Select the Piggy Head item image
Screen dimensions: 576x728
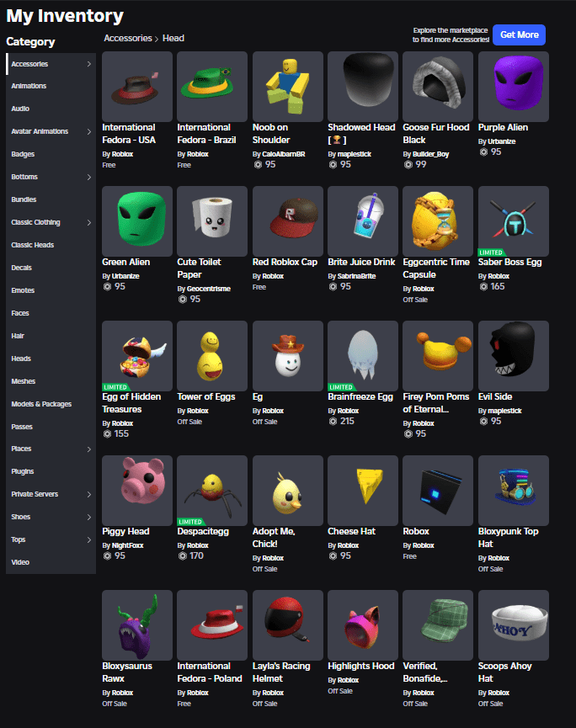coord(137,491)
